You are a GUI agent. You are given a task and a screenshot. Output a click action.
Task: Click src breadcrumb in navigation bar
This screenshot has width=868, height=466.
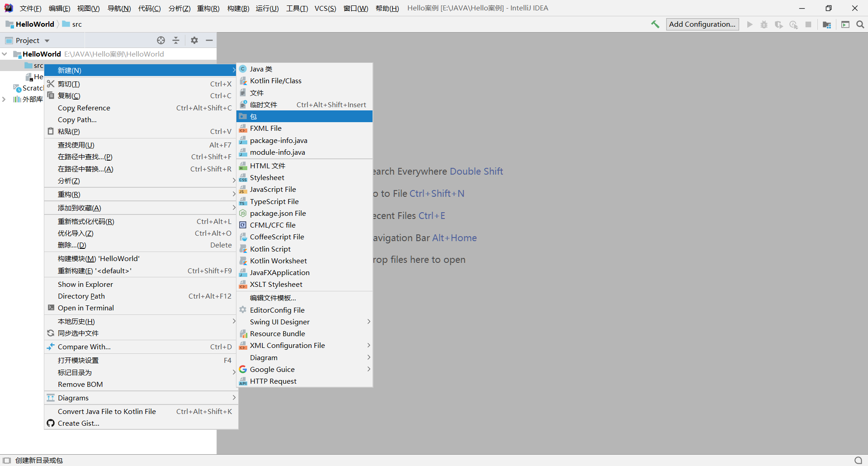pos(72,24)
